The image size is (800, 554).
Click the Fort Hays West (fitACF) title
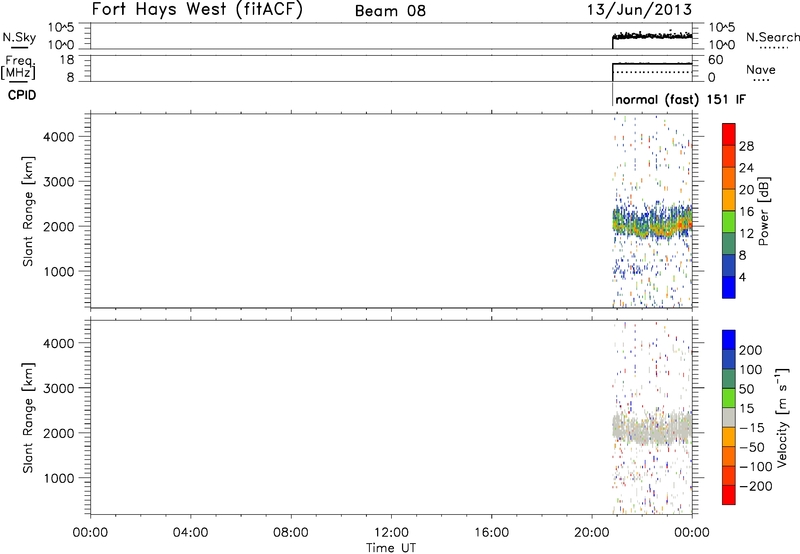point(197,9)
